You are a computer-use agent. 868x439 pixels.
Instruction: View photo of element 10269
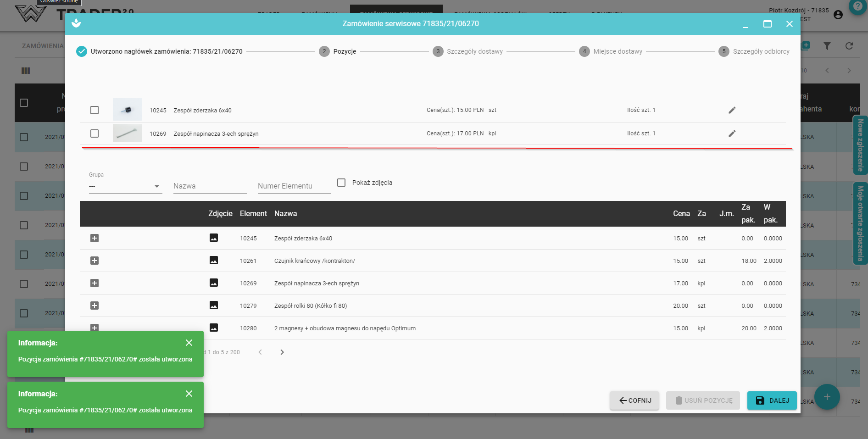(214, 283)
